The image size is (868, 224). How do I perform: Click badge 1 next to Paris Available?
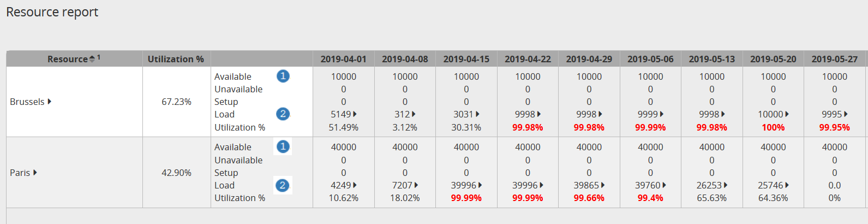pyautogui.click(x=283, y=146)
